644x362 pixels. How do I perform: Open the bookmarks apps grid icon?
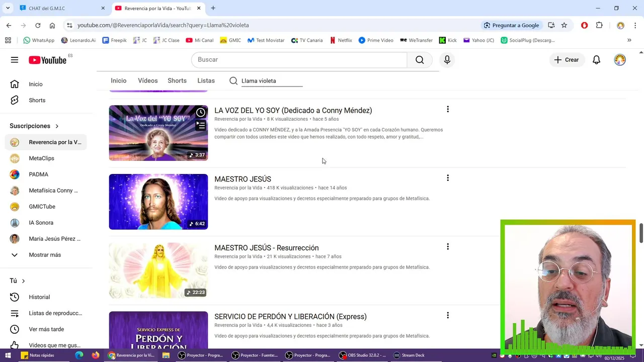[x=8, y=40]
